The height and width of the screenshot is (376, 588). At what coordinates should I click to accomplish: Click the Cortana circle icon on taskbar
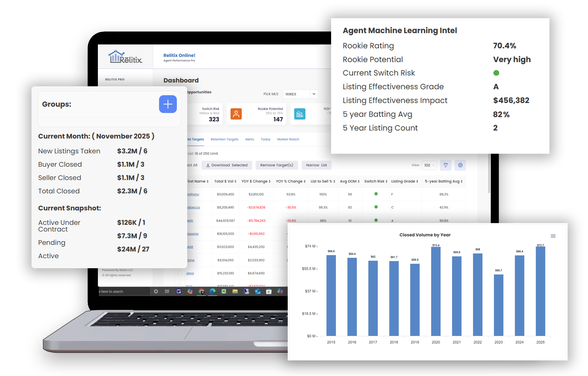point(156,292)
